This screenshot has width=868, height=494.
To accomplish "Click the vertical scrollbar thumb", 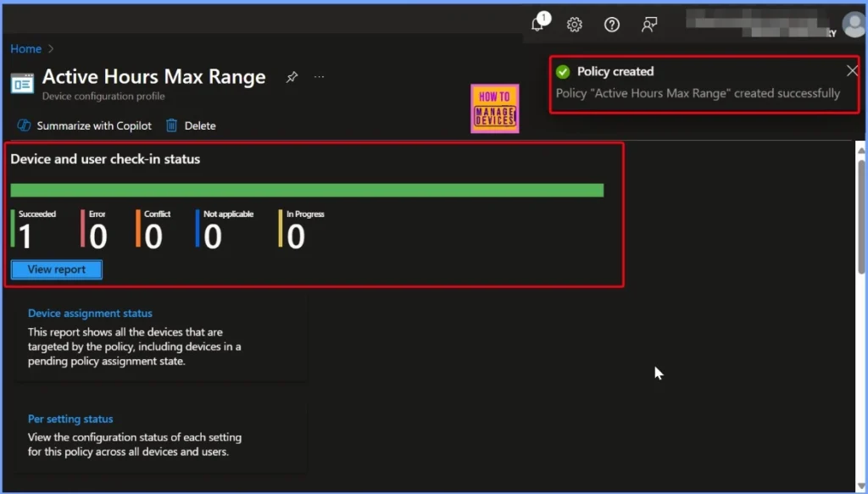I will point(861,216).
